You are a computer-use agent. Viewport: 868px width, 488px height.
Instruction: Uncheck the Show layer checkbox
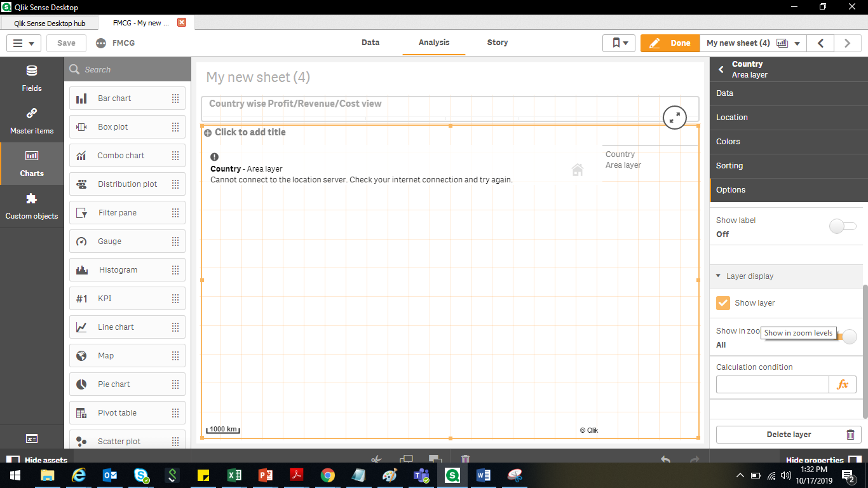point(723,303)
